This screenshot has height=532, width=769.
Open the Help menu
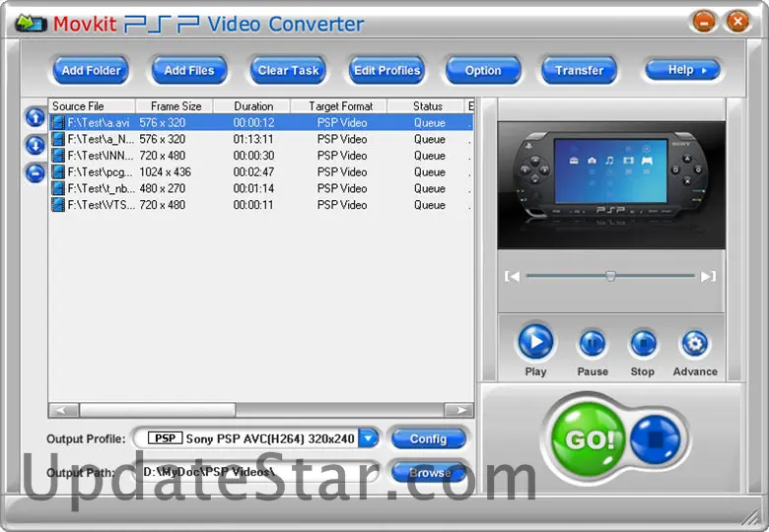click(682, 70)
